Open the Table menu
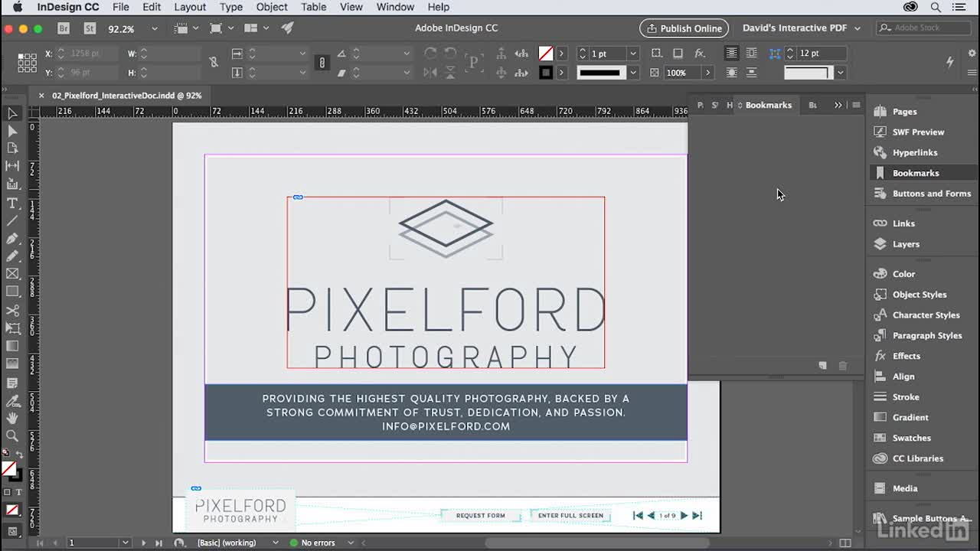 coord(313,7)
